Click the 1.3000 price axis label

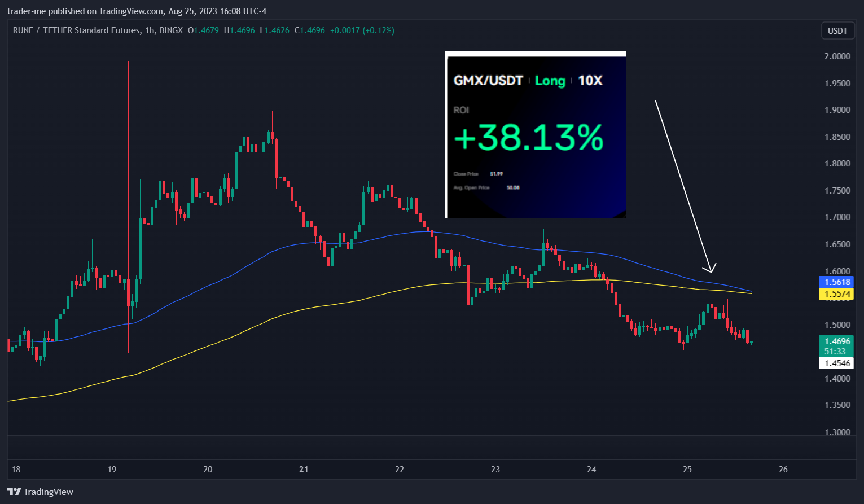837,432
